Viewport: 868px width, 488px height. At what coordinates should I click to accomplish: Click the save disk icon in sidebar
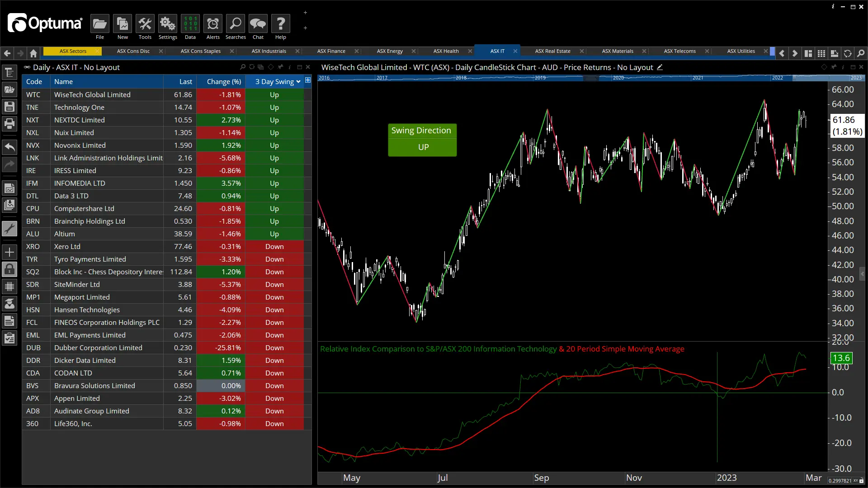pos(9,107)
